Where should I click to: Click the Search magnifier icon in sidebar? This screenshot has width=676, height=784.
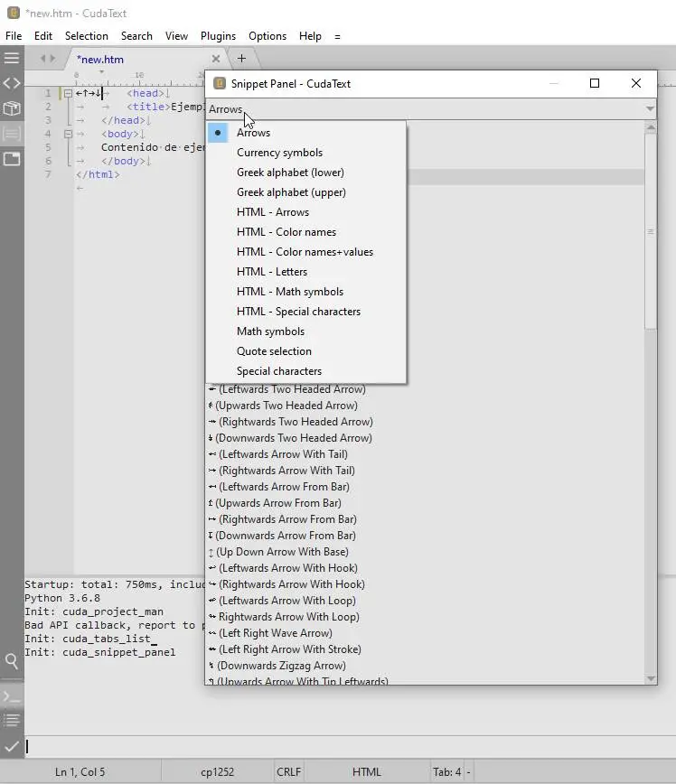point(12,661)
